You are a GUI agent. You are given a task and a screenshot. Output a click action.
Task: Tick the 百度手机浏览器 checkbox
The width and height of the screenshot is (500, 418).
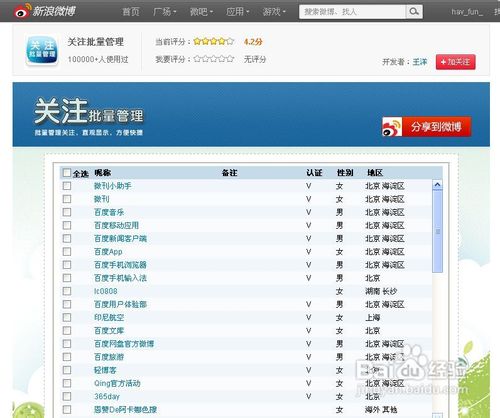[x=67, y=265]
